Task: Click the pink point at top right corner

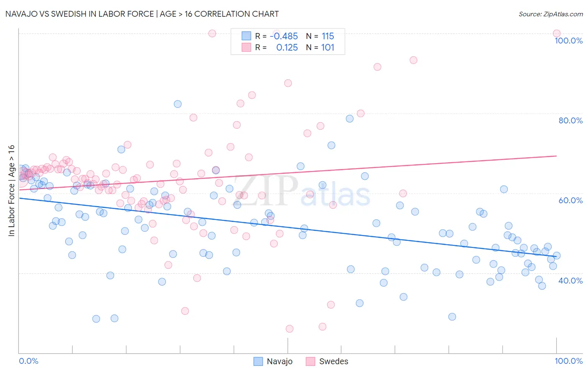Action: (557, 33)
